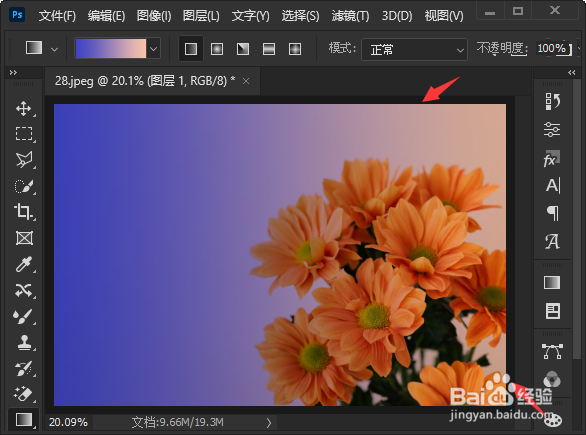Viewport: 586px width, 435px height.
Task: Open the 选择(S) menu
Action: pyautogui.click(x=300, y=16)
